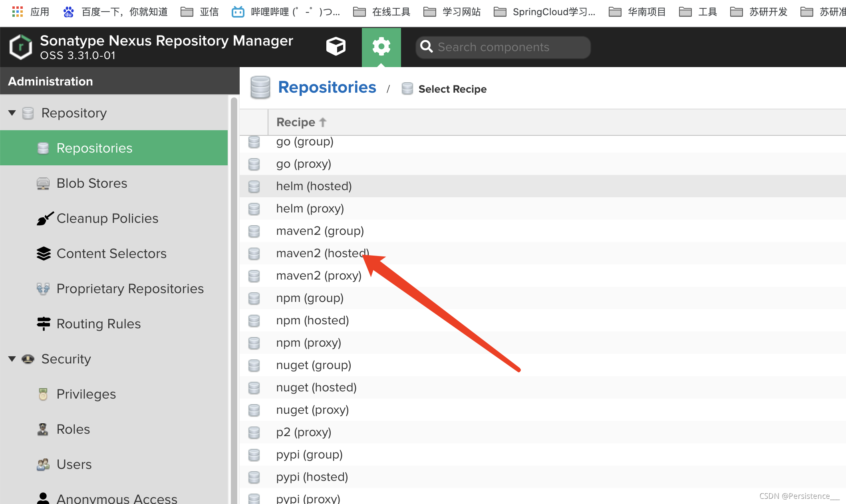Collapse the Repository tree section
The width and height of the screenshot is (846, 504).
click(12, 113)
